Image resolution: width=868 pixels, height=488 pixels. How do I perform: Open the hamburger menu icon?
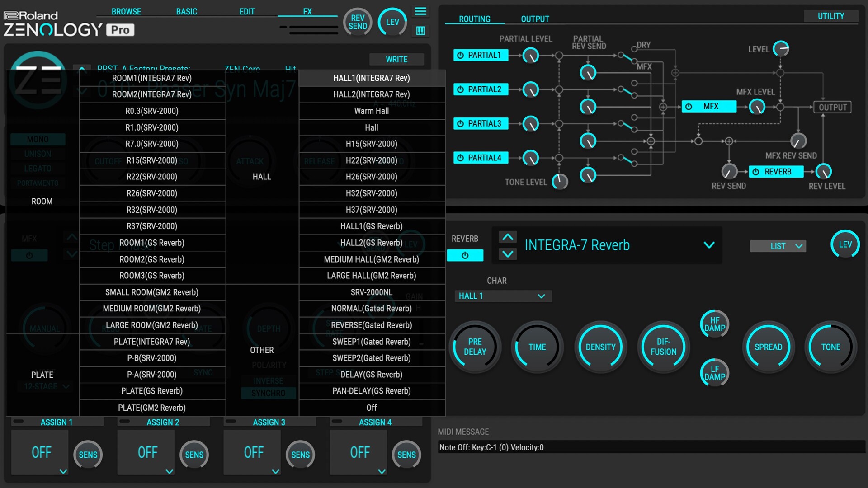click(420, 11)
